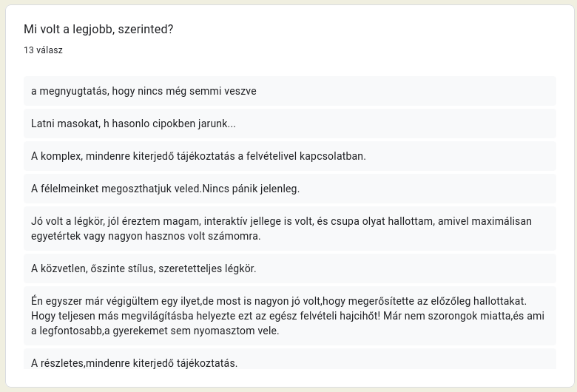Screen dimensions: 577x392
Task: Click the line "egyetértek vagy nagyon hasznos volt számomra."
Action: point(146,236)
